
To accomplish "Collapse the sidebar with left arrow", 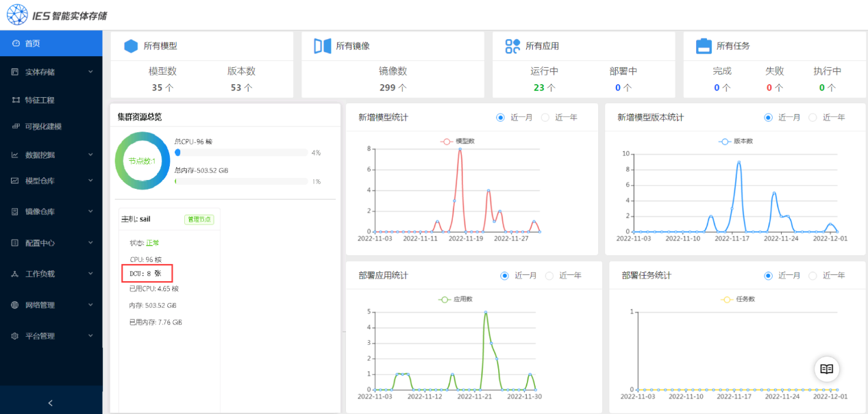I will coord(51,403).
